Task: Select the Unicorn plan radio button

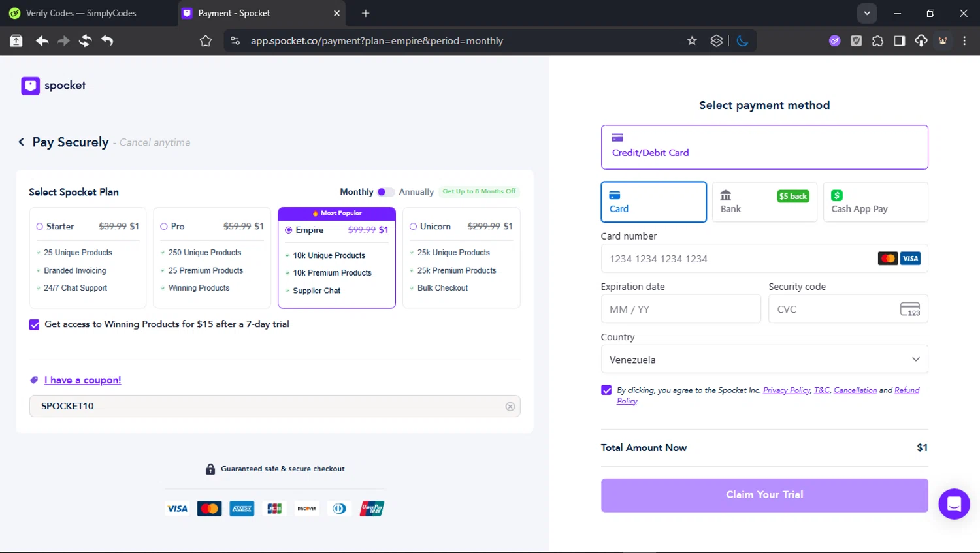Action: pyautogui.click(x=413, y=227)
